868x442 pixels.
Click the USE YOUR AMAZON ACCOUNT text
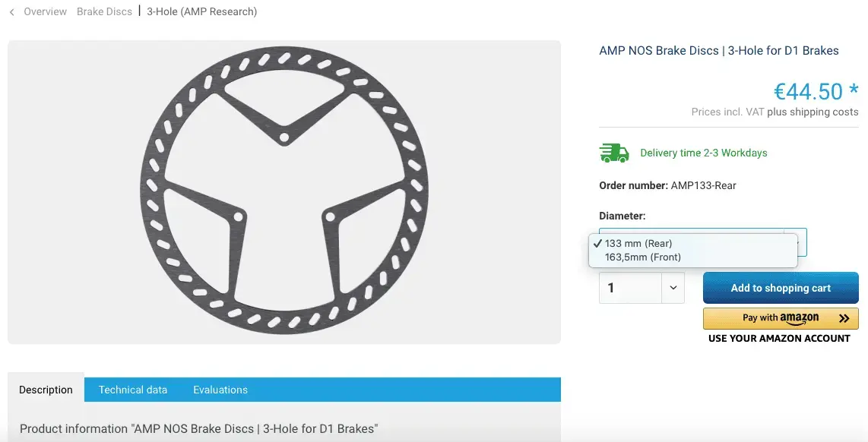(779, 338)
